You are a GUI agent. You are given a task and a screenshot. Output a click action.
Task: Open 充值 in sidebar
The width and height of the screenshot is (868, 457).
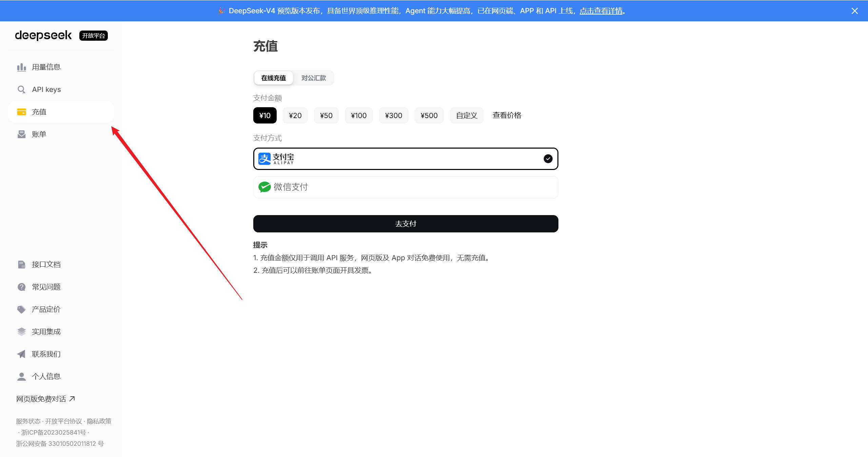(x=61, y=112)
